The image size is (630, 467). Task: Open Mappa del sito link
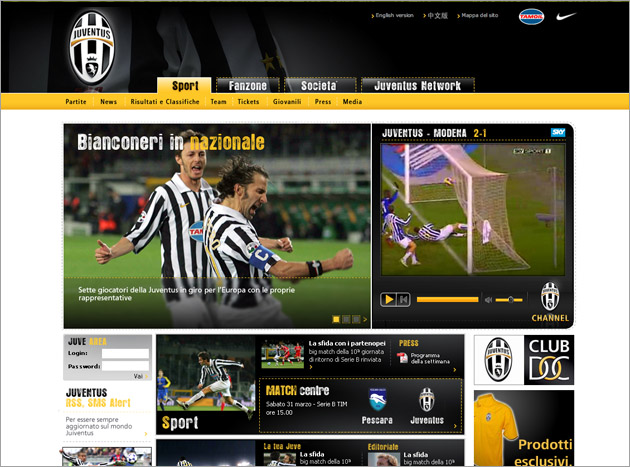click(x=478, y=15)
